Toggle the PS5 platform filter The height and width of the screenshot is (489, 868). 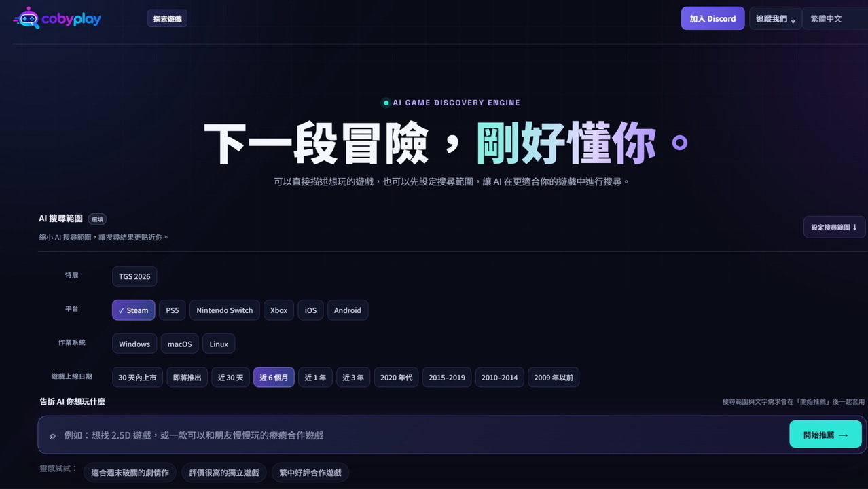(x=173, y=310)
